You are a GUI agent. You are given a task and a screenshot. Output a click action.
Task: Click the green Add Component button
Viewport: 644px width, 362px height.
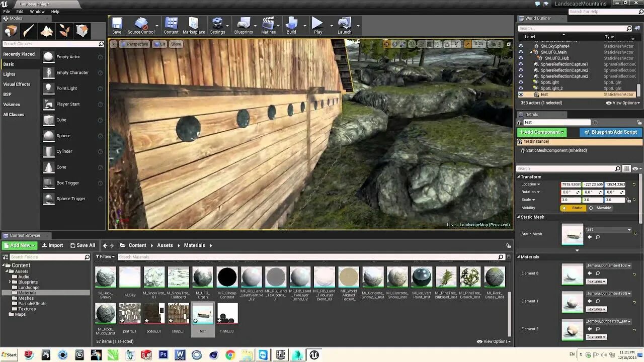coord(542,132)
